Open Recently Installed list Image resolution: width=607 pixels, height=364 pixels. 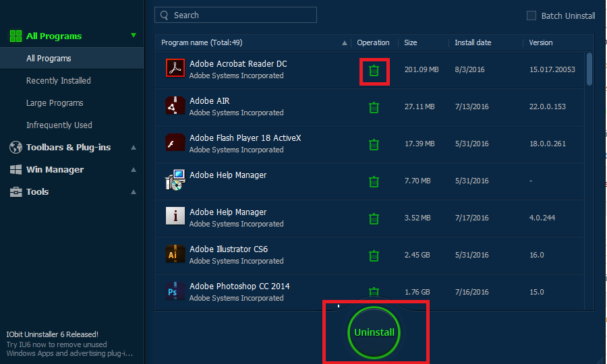(x=59, y=80)
